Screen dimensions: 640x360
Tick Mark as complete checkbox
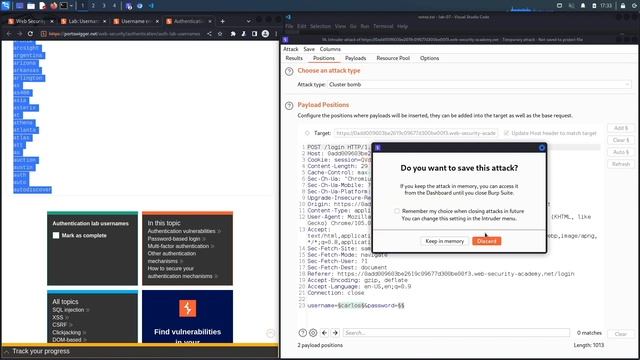click(x=56, y=235)
